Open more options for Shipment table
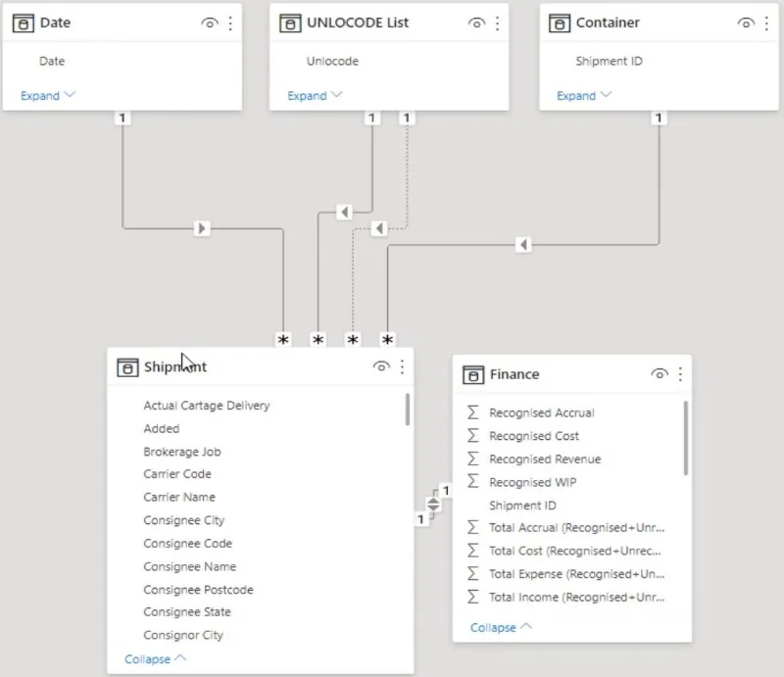 point(403,367)
